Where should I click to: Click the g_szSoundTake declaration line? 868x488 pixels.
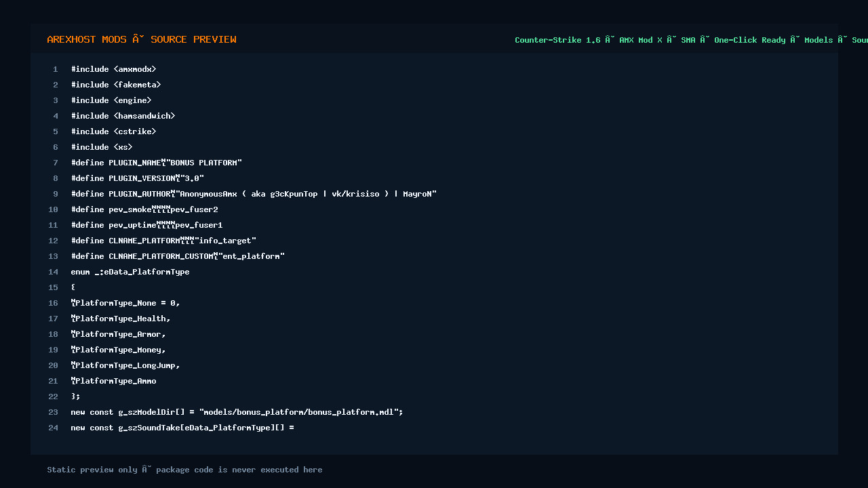pos(182,428)
